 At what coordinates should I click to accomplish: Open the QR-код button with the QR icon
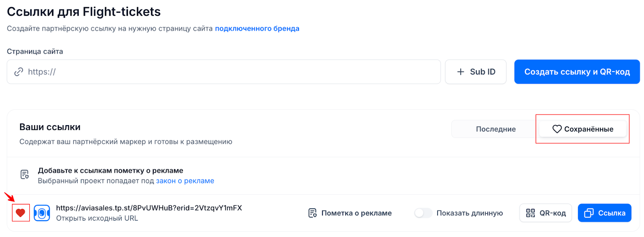545,213
